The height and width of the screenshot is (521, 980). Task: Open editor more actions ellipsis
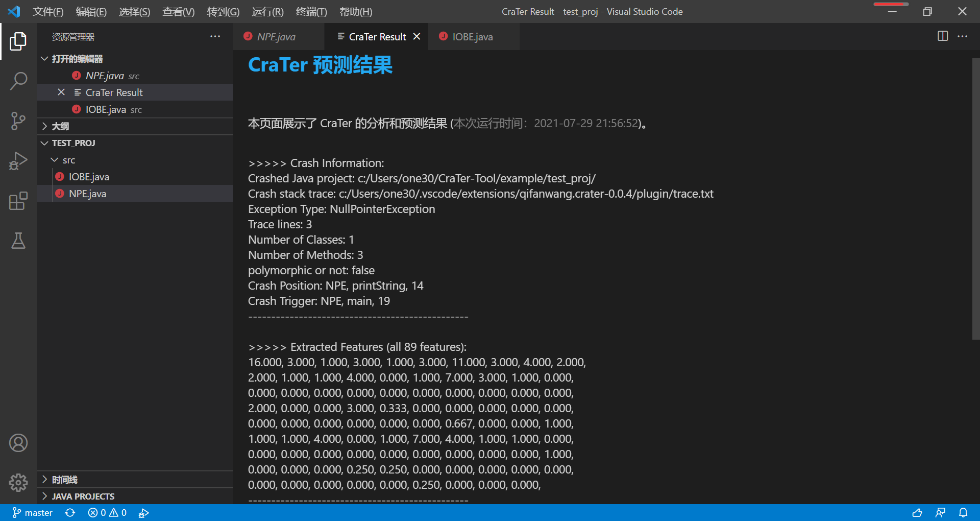963,36
